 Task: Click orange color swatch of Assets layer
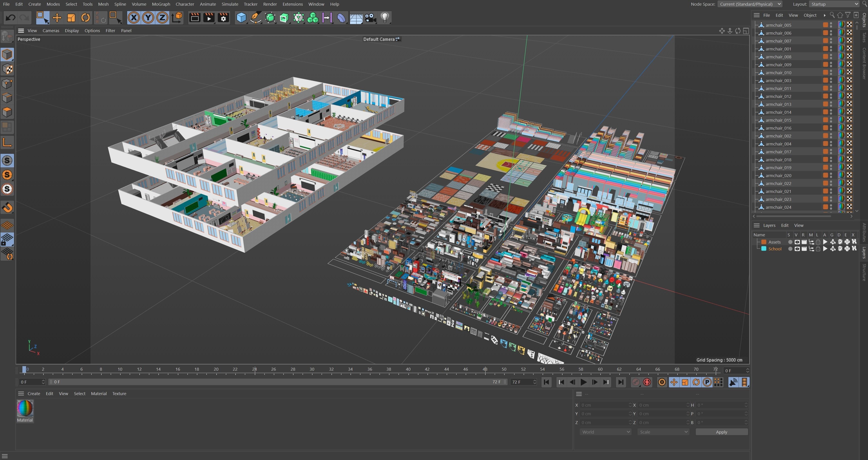[764, 242]
